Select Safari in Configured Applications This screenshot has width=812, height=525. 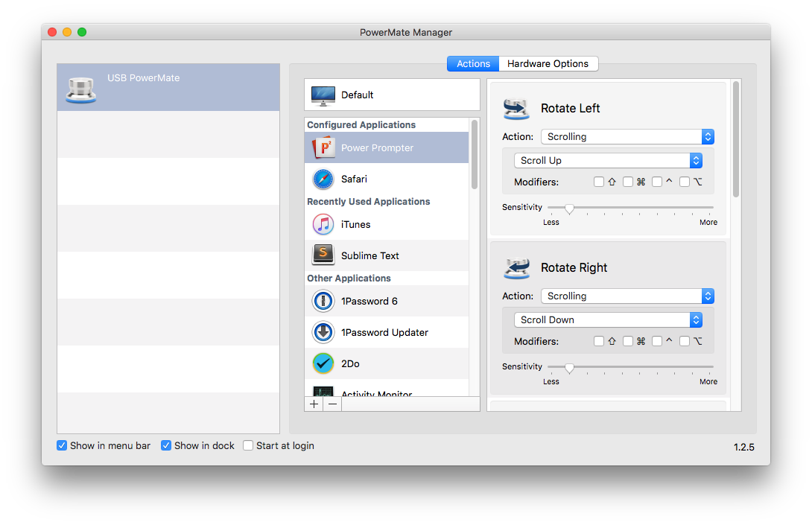pyautogui.click(x=387, y=179)
